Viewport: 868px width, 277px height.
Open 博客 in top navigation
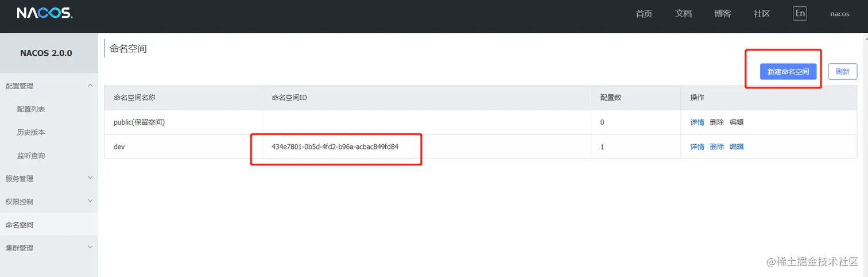723,14
